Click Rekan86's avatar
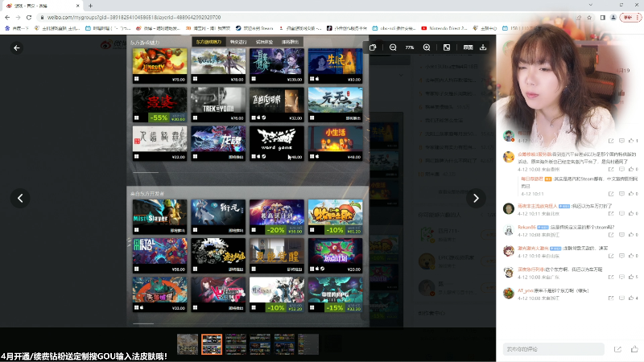Viewport: 644px width, 362px height. point(509,230)
